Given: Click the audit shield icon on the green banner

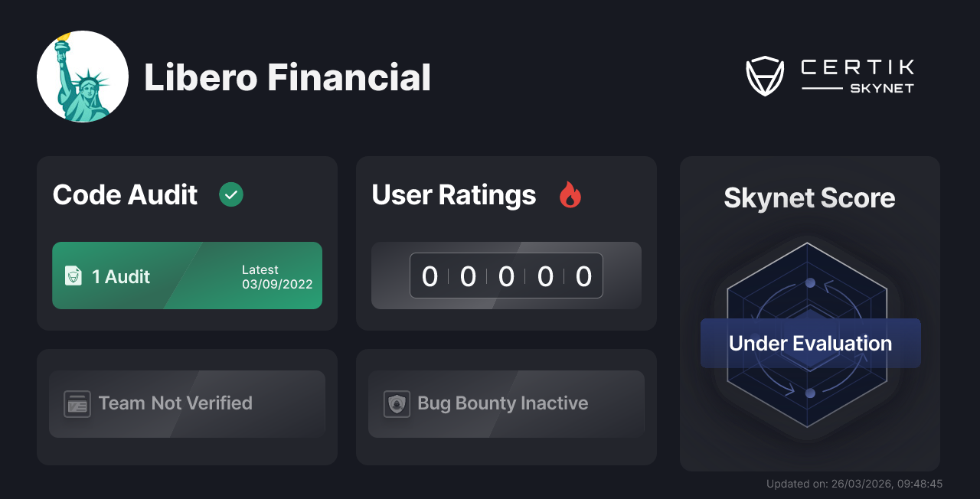Looking at the screenshot, I should pos(73,276).
